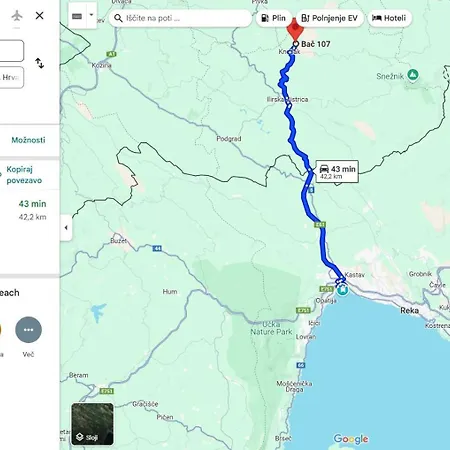Open the Sloji layers thumbnail
Screen dimensions: 450x450
click(92, 424)
